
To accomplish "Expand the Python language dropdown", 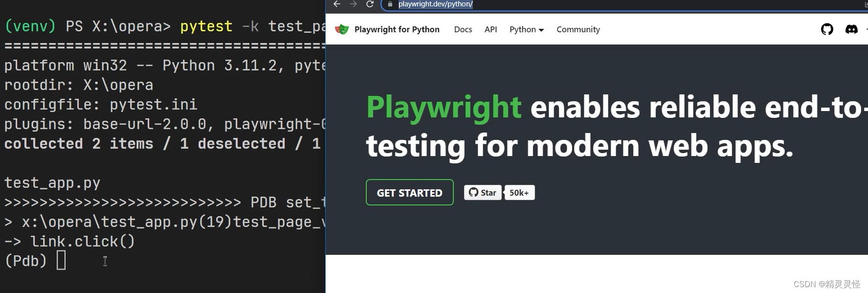I will (x=527, y=29).
